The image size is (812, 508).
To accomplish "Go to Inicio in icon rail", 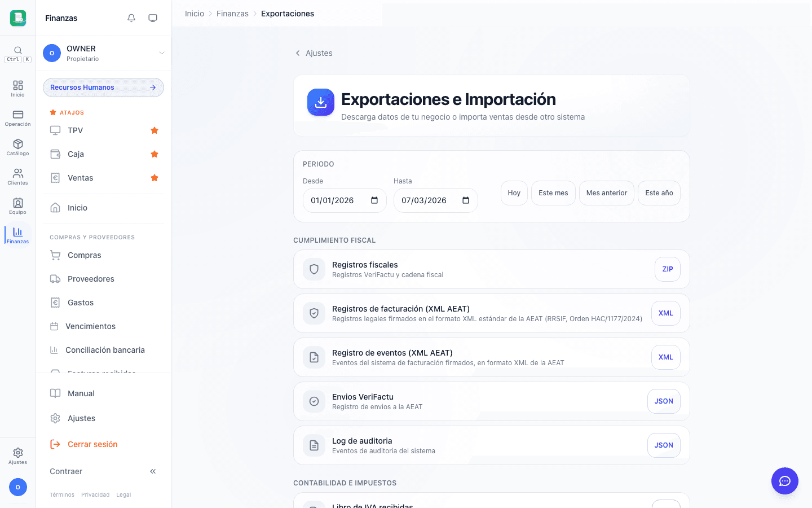I will pos(18,88).
